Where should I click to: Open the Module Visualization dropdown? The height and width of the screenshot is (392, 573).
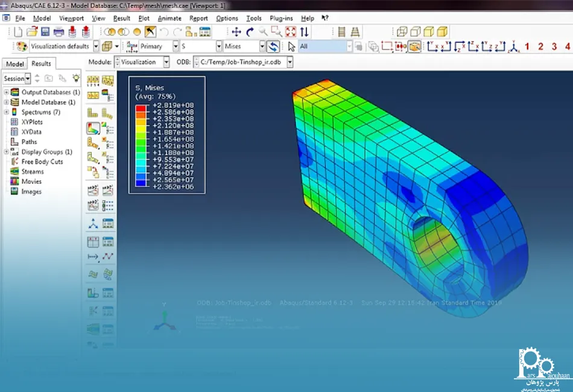pyautogui.click(x=168, y=62)
